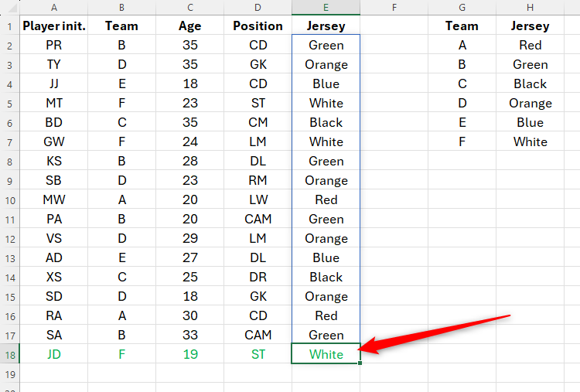Select the Black jersey cell in column H
Screen dimensions: 580x392
pos(530,84)
